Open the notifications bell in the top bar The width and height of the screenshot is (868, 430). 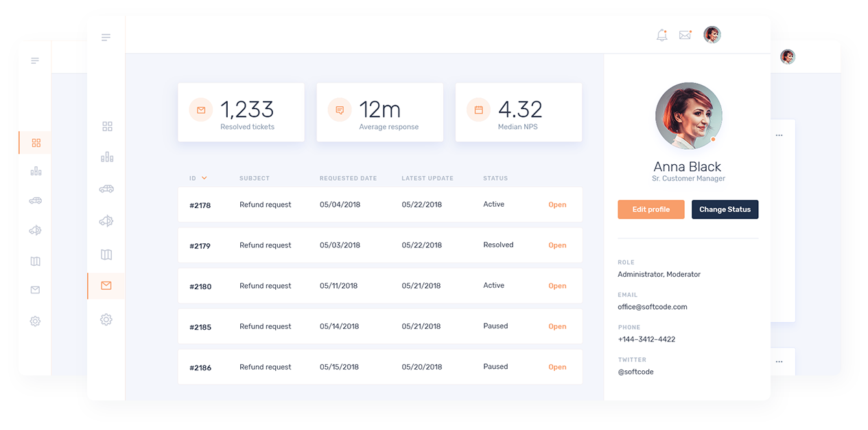point(661,36)
